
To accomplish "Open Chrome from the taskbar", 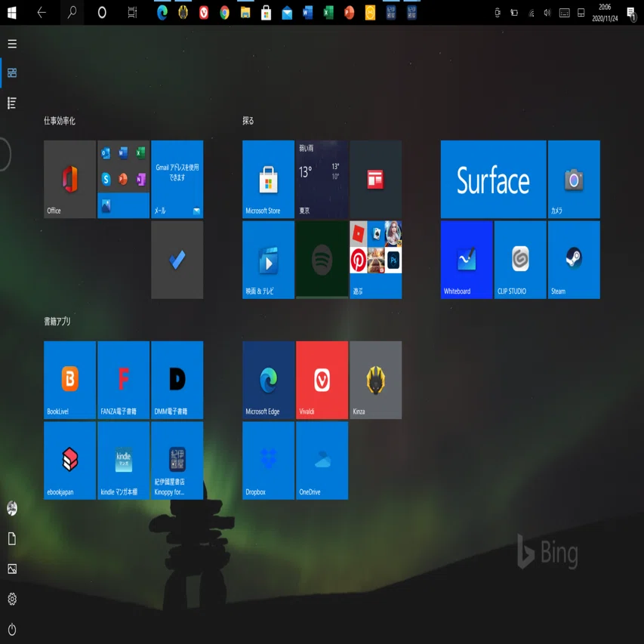I will (224, 13).
